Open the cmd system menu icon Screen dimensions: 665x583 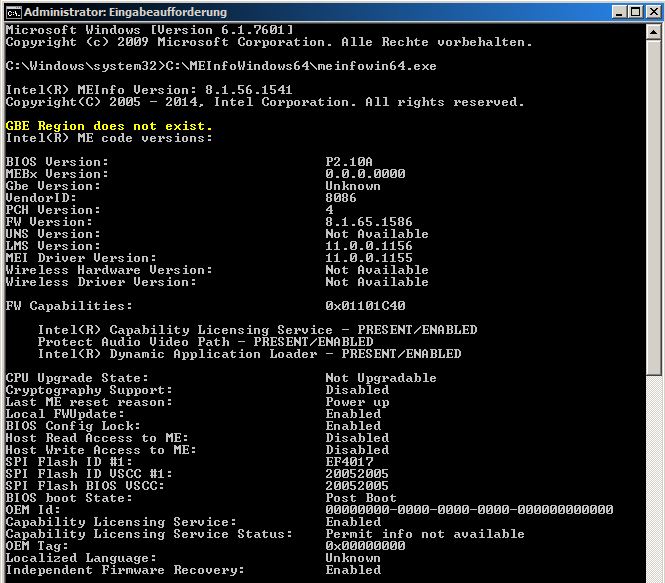coord(14,12)
